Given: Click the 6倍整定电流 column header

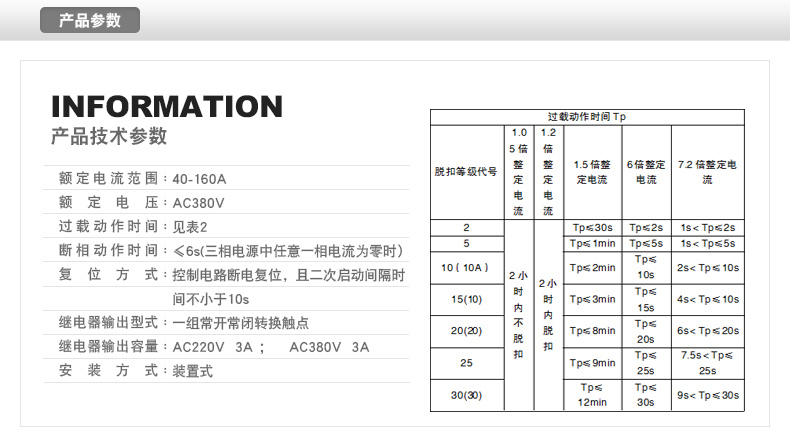Looking at the screenshot, I should (646, 172).
